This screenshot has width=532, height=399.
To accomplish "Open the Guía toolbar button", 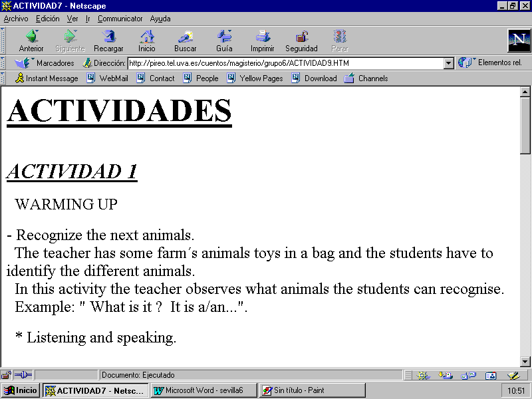I will 224,41.
